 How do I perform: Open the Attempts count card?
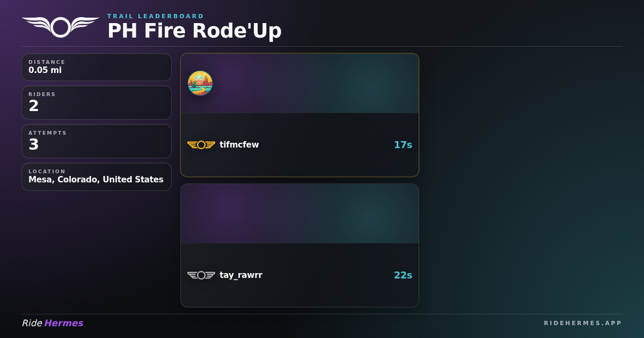point(97,141)
